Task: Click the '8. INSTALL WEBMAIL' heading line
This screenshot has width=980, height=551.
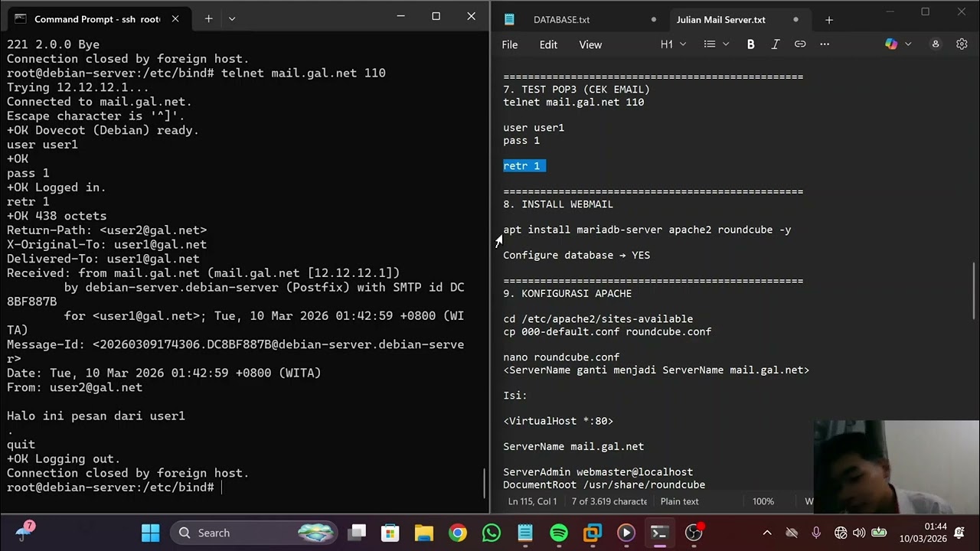Action: coord(558,204)
